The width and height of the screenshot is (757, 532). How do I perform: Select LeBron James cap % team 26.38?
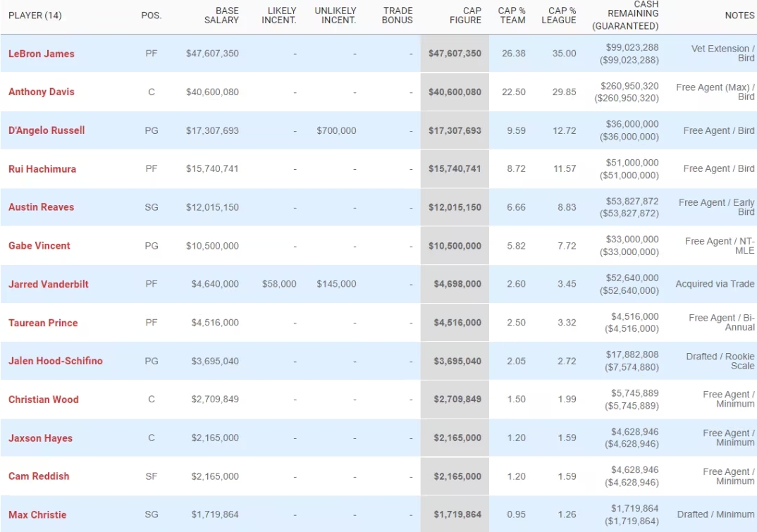[x=514, y=54]
